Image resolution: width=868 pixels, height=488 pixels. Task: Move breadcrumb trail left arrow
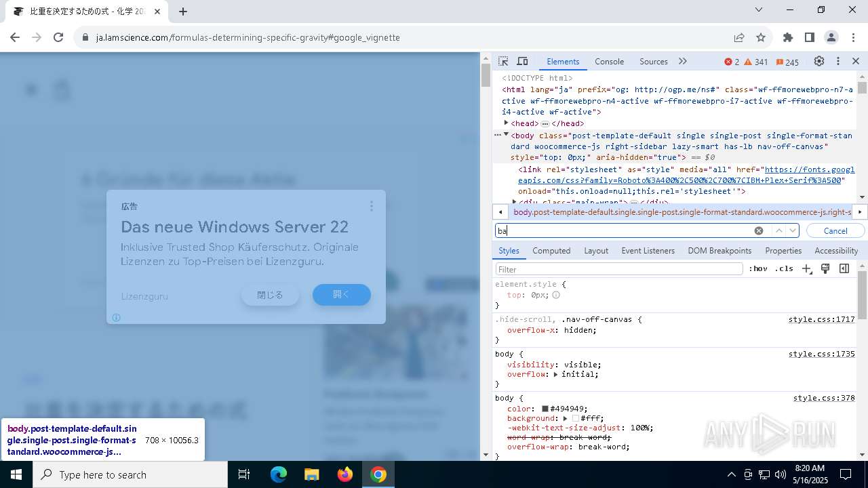pos(500,212)
